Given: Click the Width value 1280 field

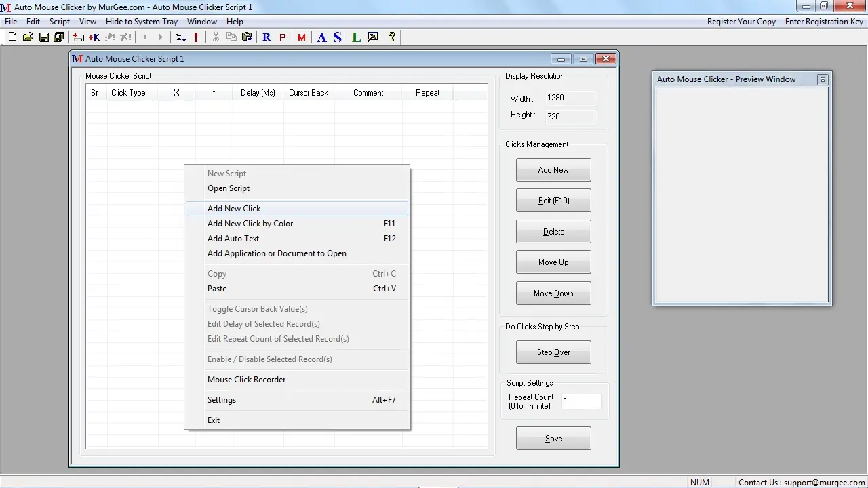Looking at the screenshot, I should (570, 98).
